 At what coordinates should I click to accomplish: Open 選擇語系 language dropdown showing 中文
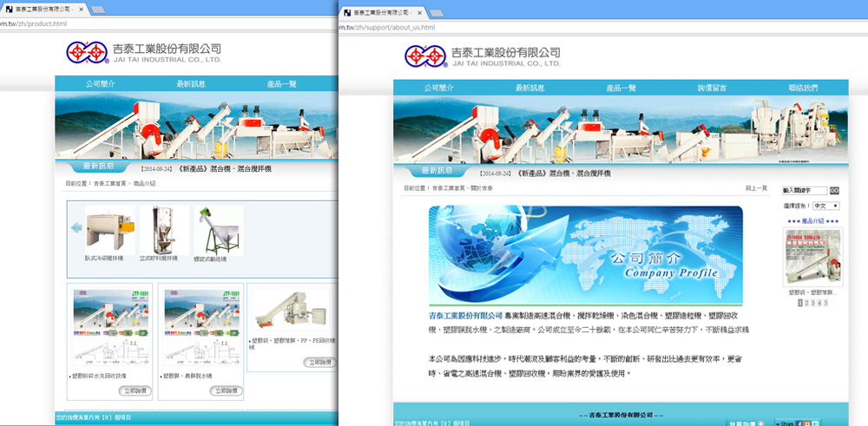(x=826, y=206)
